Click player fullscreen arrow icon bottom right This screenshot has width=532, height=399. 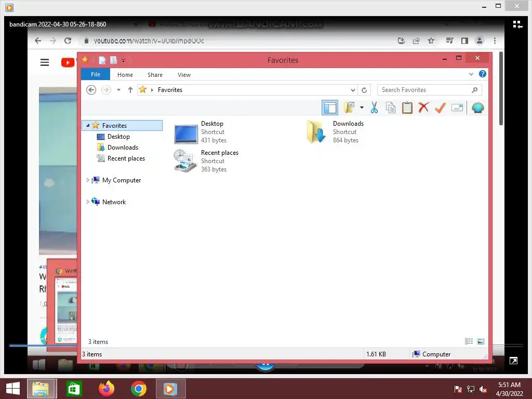click(x=513, y=361)
